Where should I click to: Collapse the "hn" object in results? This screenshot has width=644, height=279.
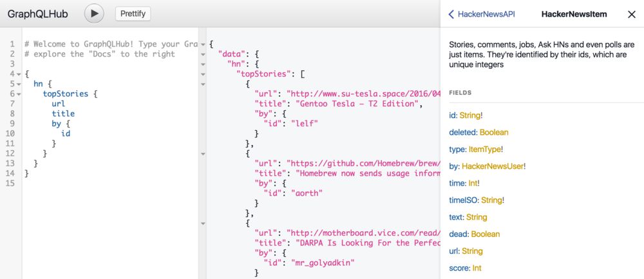click(203, 64)
